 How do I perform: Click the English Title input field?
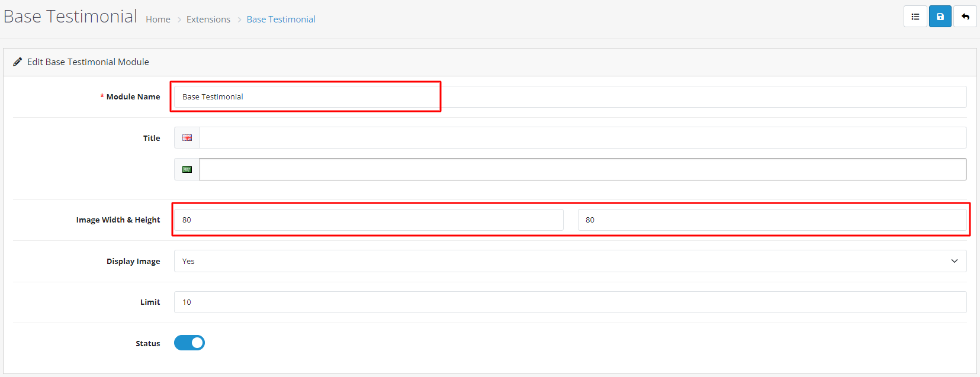[582, 138]
